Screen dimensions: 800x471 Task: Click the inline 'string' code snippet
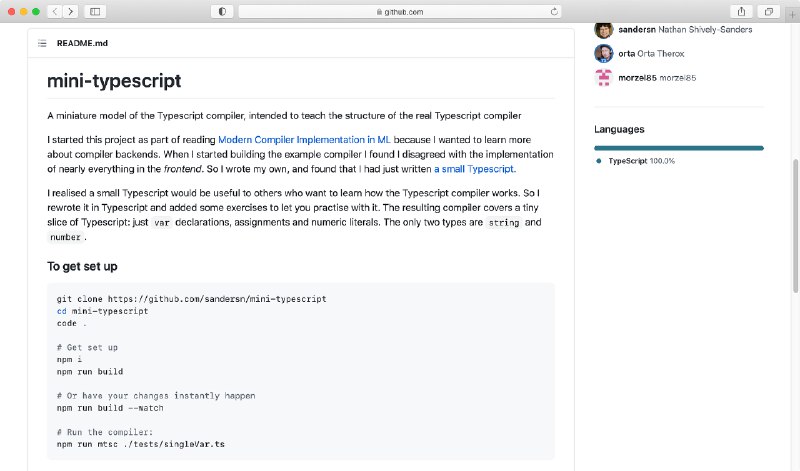point(504,222)
